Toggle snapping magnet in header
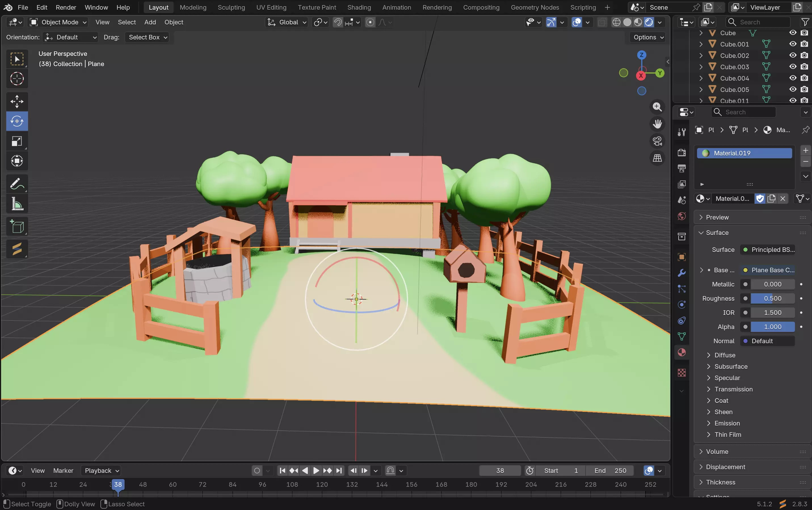Viewport: 812px width, 510px height. 338,22
